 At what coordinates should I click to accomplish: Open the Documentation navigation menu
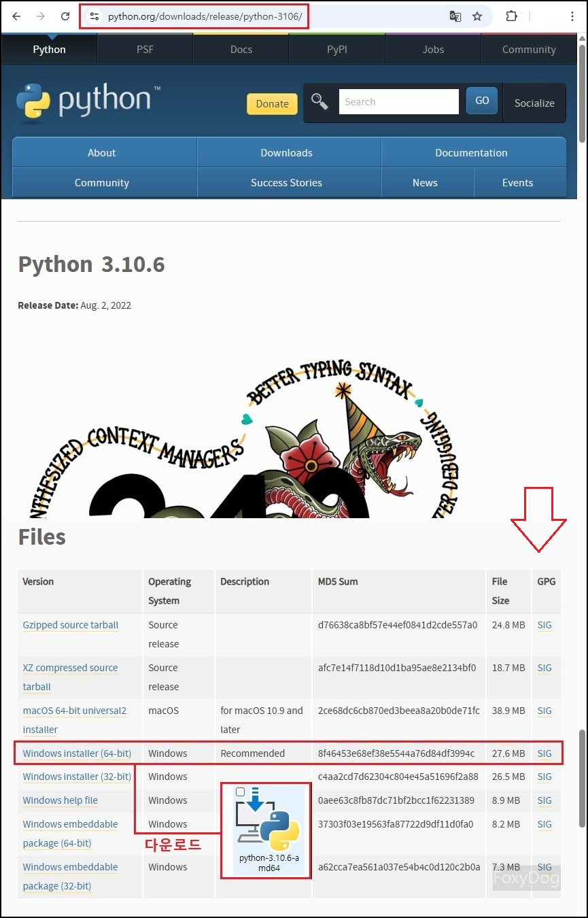pyautogui.click(x=471, y=153)
